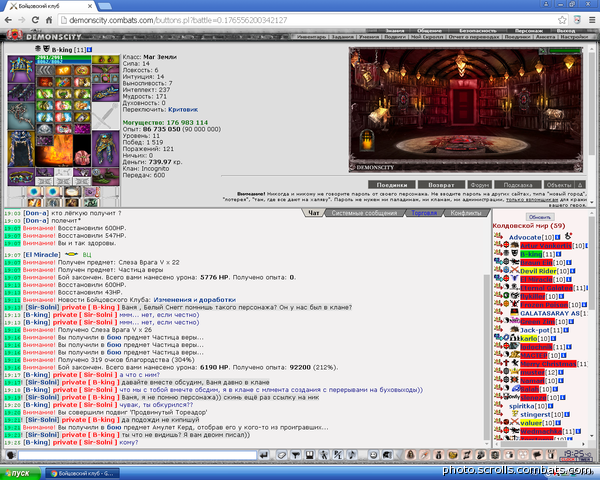The height and width of the screenshot is (480, 600).
Task: Click the musical note sound icon
Action: (352, 455)
